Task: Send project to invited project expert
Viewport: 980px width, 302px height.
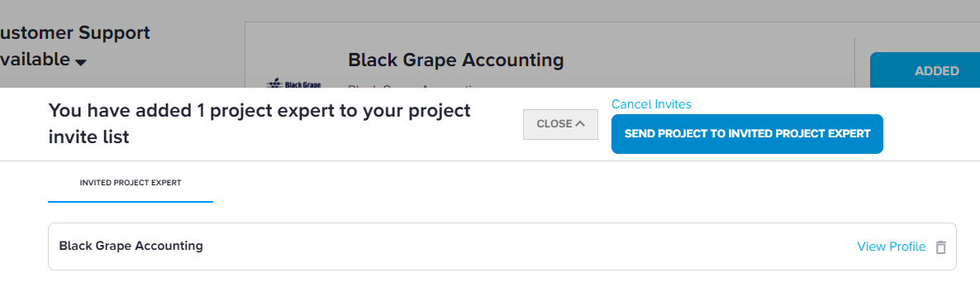Action: coord(747,134)
